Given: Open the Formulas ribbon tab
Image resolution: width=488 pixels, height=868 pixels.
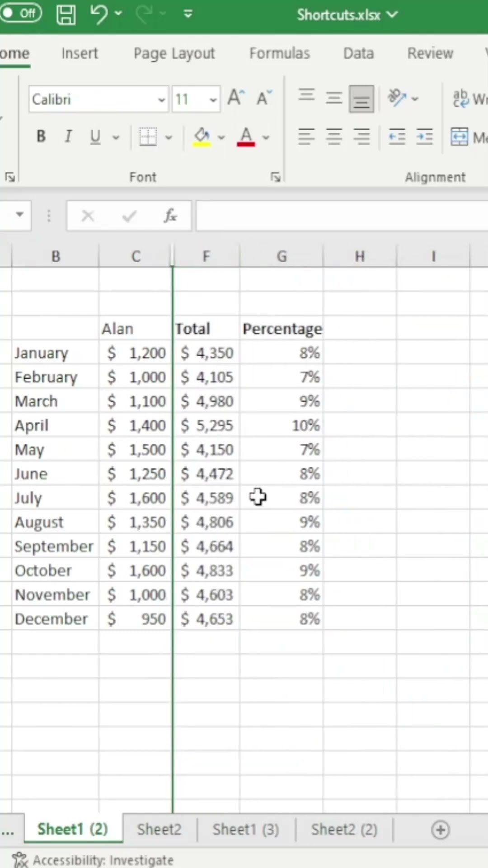Looking at the screenshot, I should (x=279, y=53).
